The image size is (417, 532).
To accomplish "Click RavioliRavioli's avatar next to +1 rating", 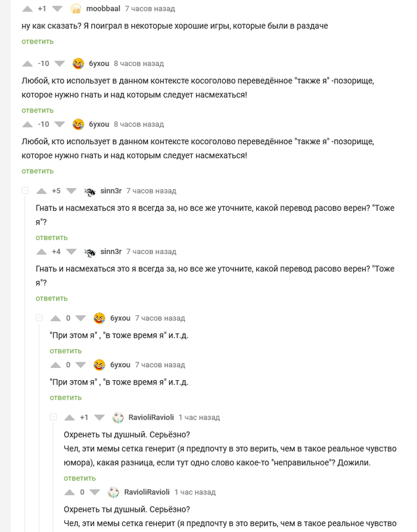I will [118, 418].
